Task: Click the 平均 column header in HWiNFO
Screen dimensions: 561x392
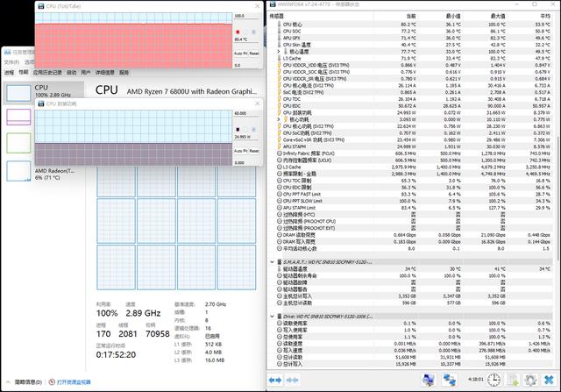Action: point(545,16)
